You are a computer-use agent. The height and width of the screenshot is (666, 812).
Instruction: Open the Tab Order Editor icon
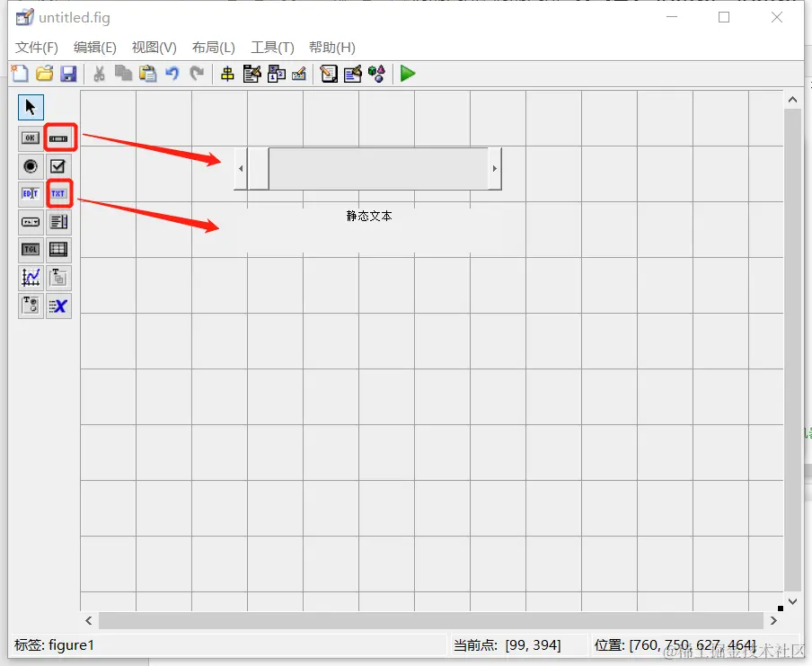(277, 74)
